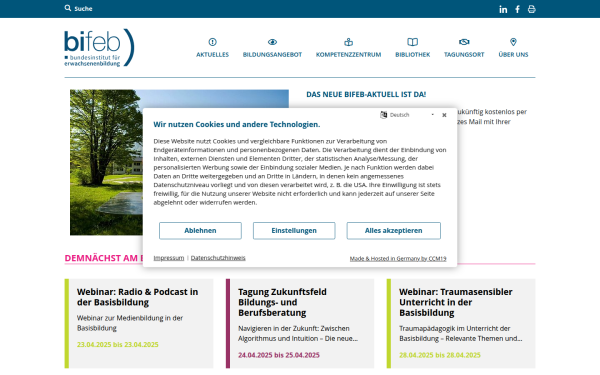The width and height of the screenshot is (600, 375).
Task: Open the Datenschutzhinweis link
Action: (x=218, y=258)
